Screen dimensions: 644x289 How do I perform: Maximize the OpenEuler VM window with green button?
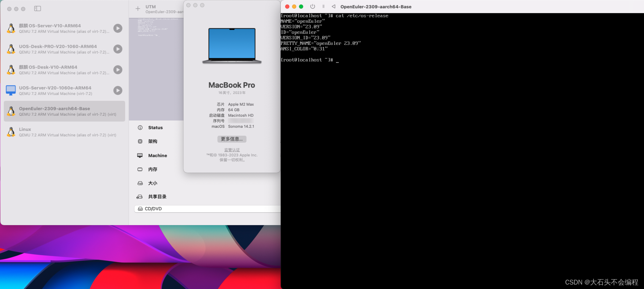(301, 7)
